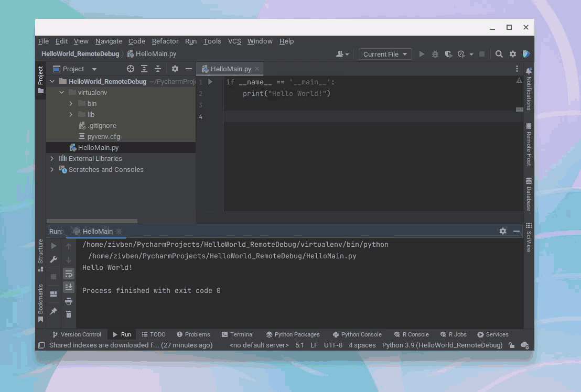Viewport: 581px width, 392px height.
Task: Switch to the Terminal tool window tab
Action: click(x=238, y=334)
